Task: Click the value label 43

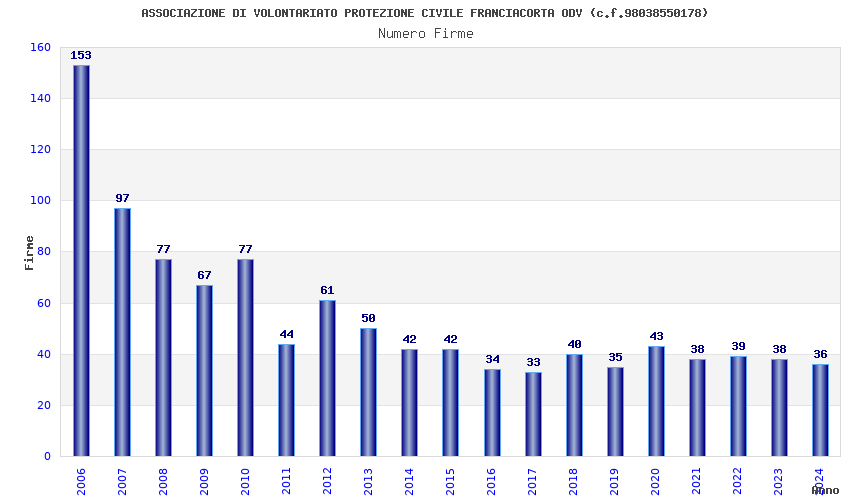Action: tap(656, 337)
